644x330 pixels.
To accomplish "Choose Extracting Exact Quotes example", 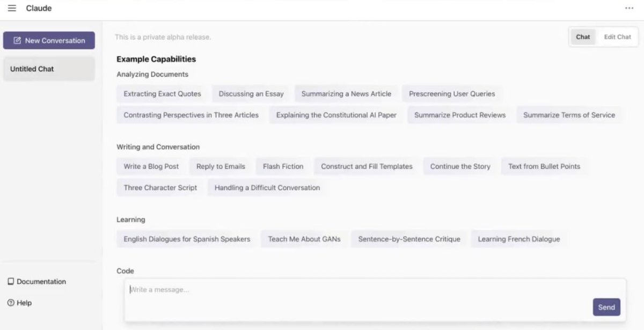I will coord(162,93).
